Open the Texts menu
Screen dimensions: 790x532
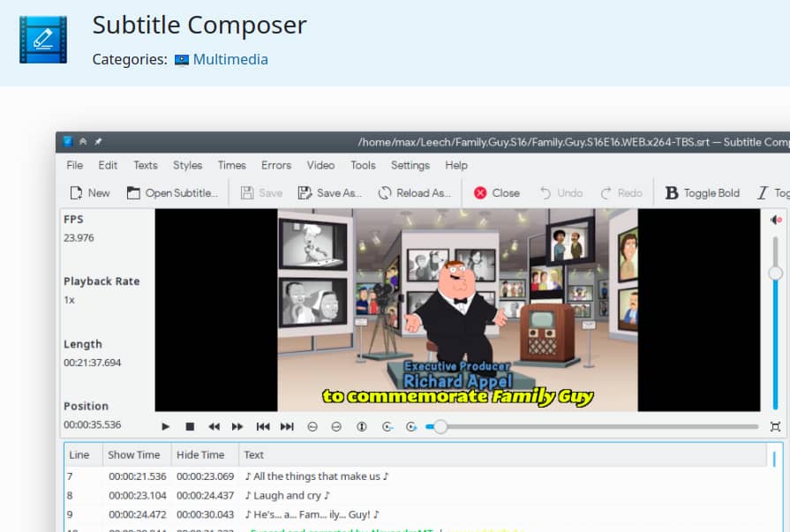(146, 165)
